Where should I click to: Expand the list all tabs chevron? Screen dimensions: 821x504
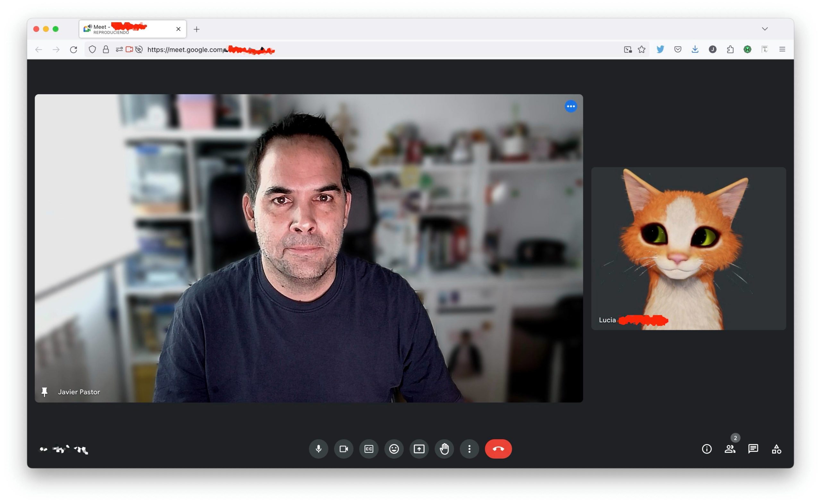pyautogui.click(x=765, y=29)
